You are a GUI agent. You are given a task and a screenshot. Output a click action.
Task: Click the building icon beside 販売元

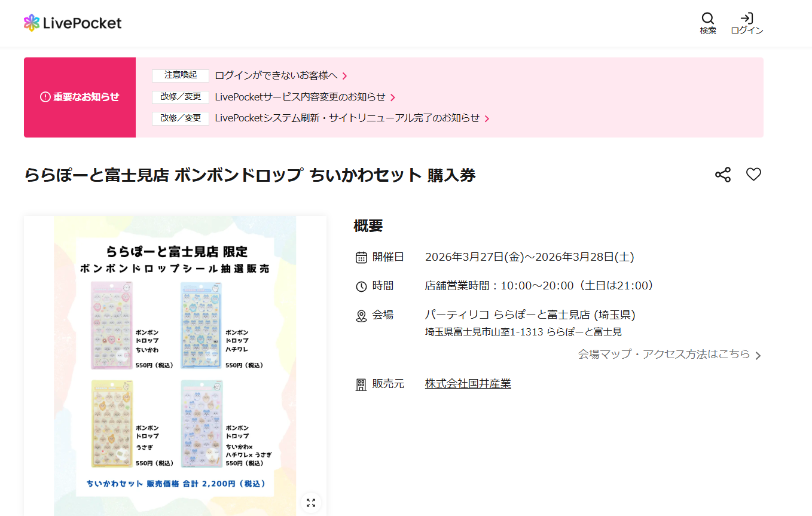[361, 384]
